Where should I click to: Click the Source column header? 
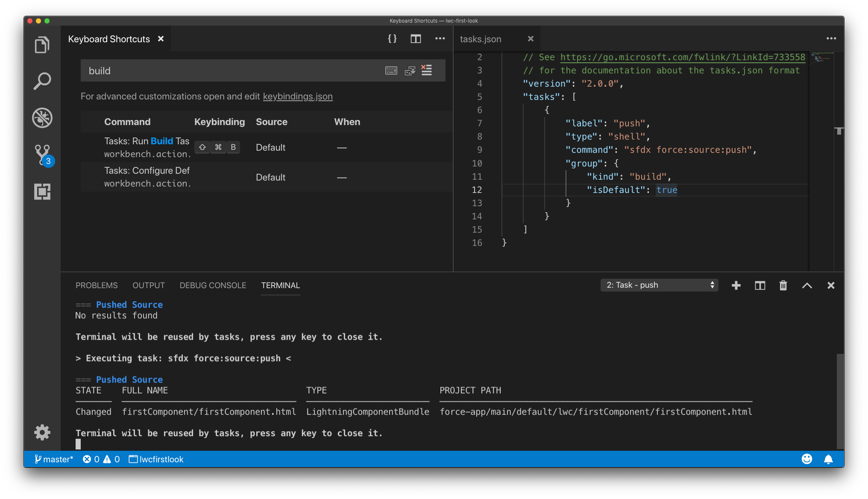(272, 122)
